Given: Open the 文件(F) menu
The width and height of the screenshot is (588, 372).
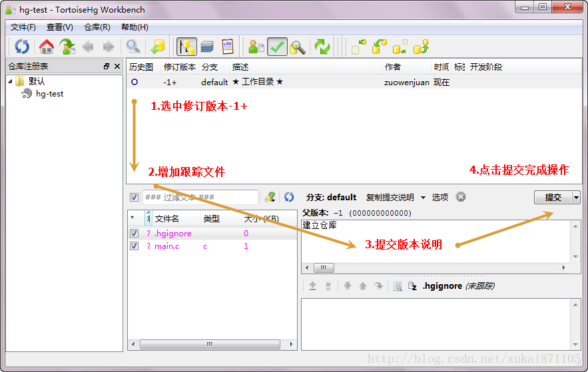Looking at the screenshot, I should click(x=23, y=27).
